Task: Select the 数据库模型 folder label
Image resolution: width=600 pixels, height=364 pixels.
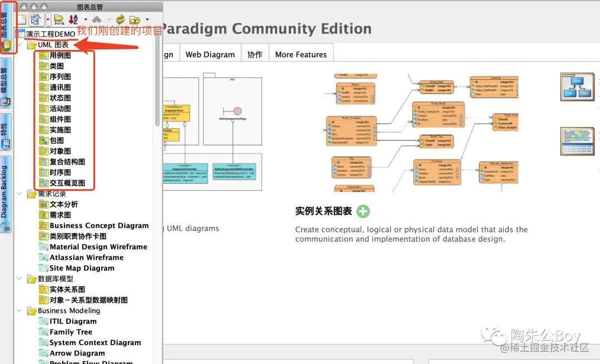Action: pos(56,279)
